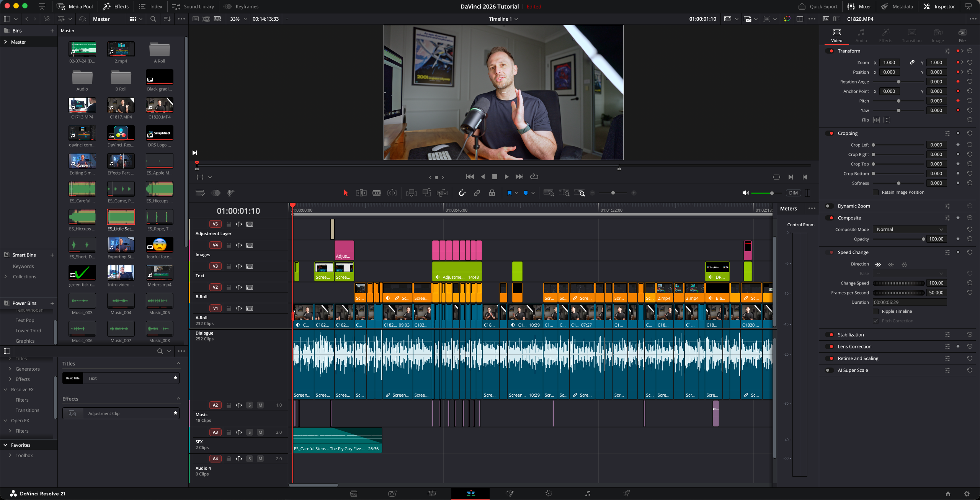This screenshot has height=500, width=980.
Task: Open the Keyframes panel
Action: [x=241, y=7]
